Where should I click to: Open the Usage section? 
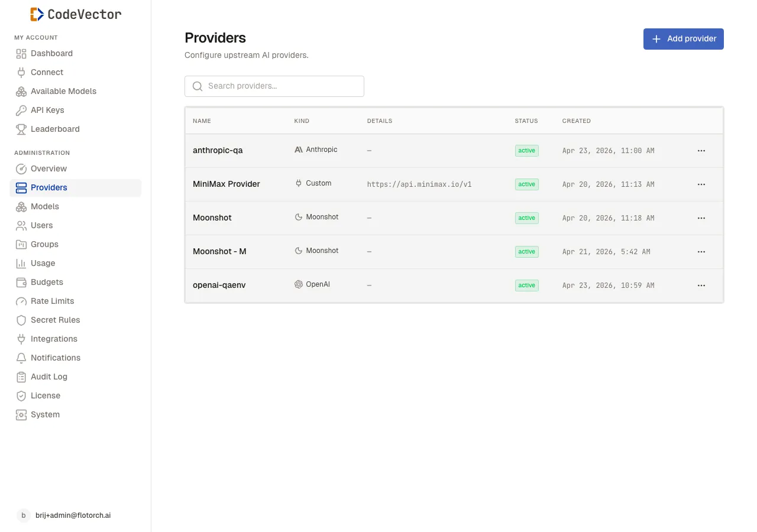(76, 263)
